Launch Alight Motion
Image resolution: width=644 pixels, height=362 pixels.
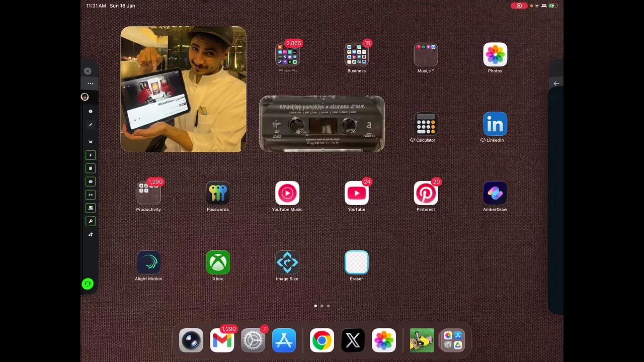point(148,262)
